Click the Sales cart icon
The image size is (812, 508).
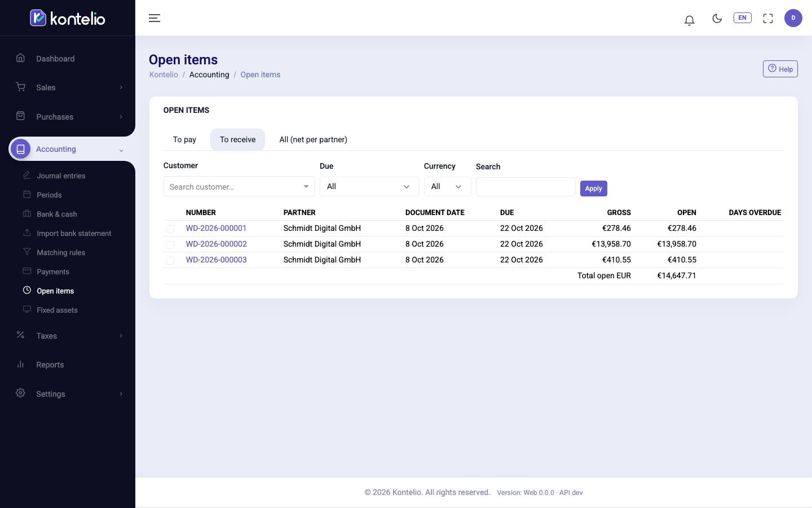point(21,86)
